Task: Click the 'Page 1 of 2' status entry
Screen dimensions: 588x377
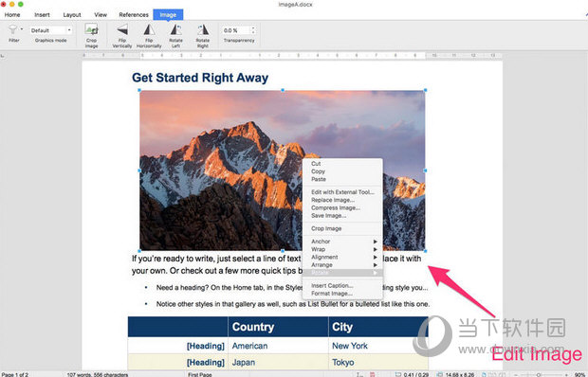Action: click(x=15, y=374)
